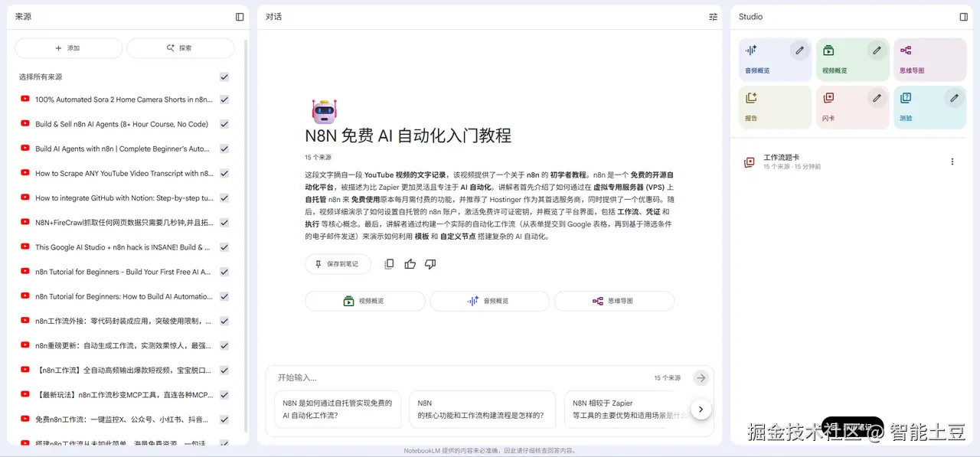Open source How to Build AI Automatio...
The height and width of the screenshot is (457, 980).
[x=124, y=296]
